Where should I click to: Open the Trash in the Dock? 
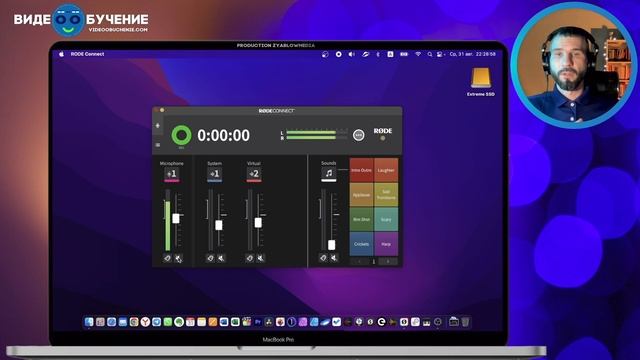point(465,322)
